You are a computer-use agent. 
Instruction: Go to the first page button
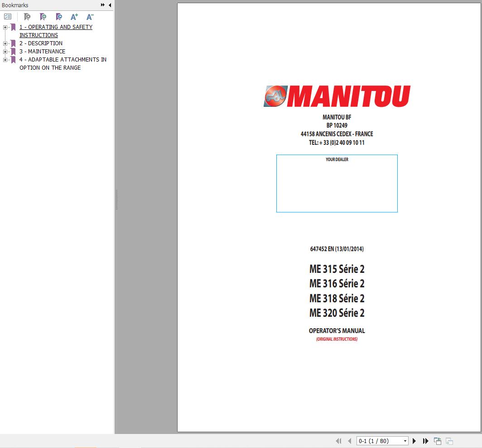point(338,441)
